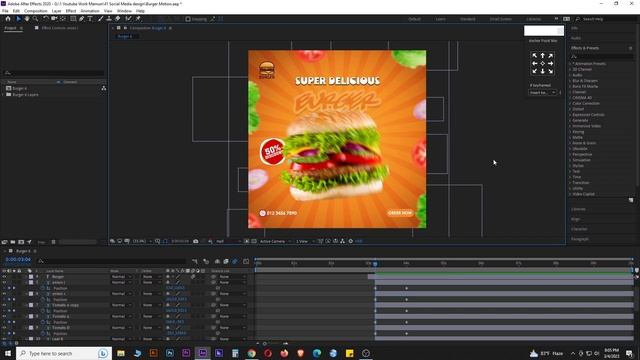Select the Pen tool
640x360 pixels.
click(x=82, y=19)
